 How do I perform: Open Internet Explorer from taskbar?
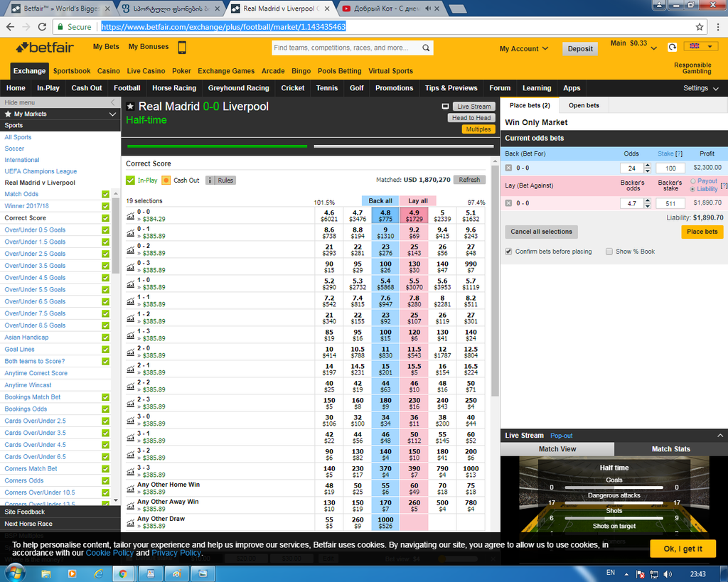(x=98, y=574)
